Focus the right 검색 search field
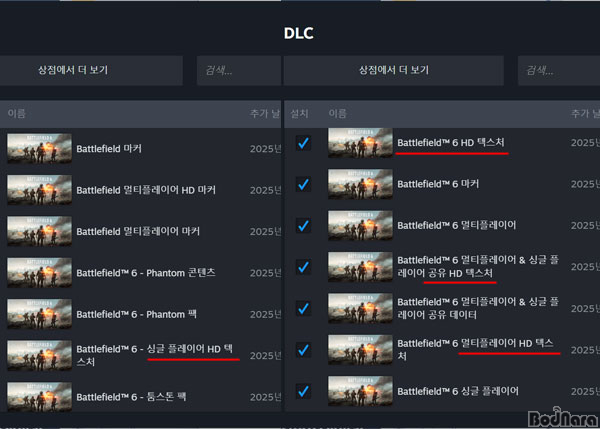 [x=559, y=70]
